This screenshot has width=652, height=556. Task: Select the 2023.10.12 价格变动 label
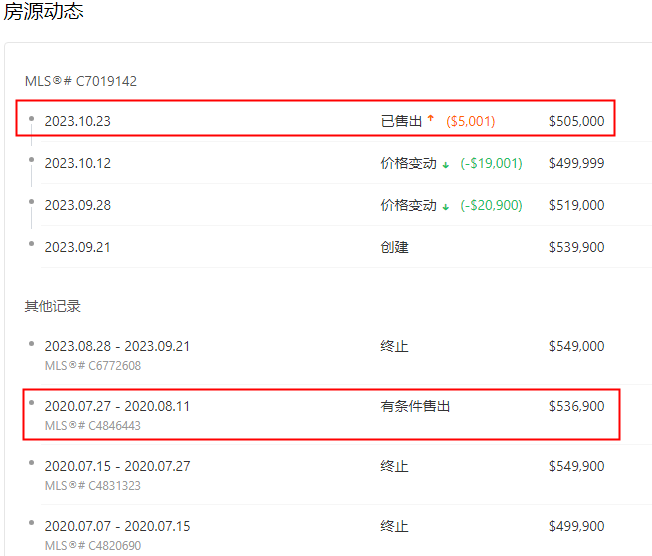click(x=408, y=163)
